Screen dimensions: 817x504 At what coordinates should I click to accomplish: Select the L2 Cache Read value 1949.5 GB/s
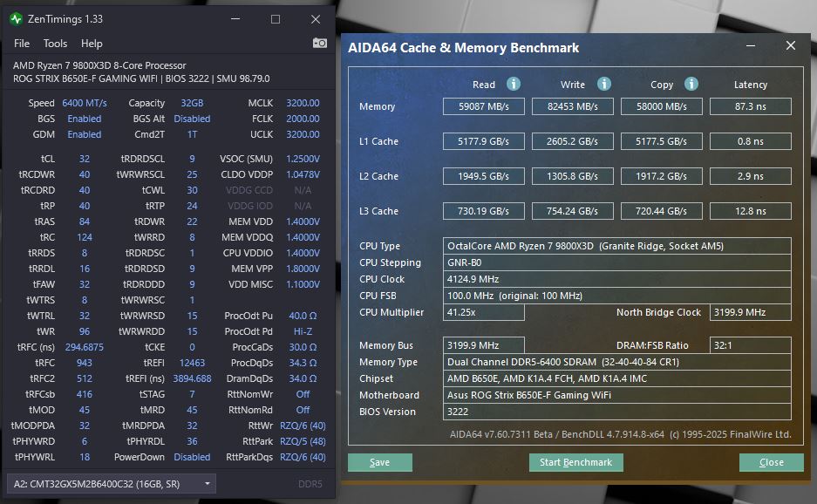pyautogui.click(x=484, y=176)
